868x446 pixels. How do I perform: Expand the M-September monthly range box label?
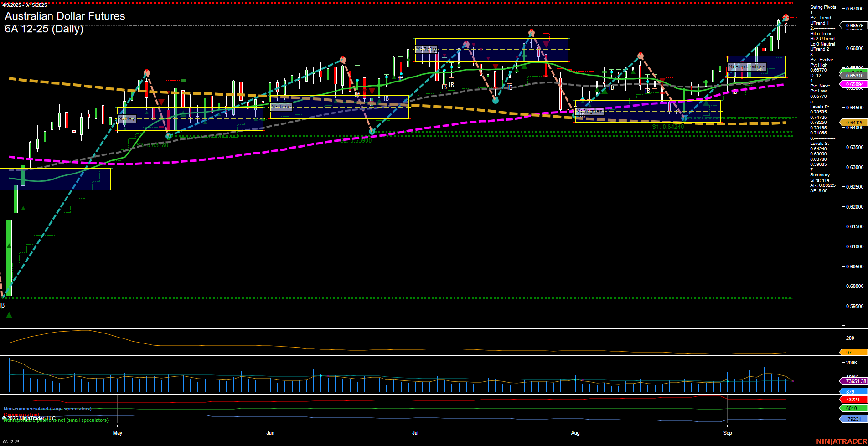(746, 67)
